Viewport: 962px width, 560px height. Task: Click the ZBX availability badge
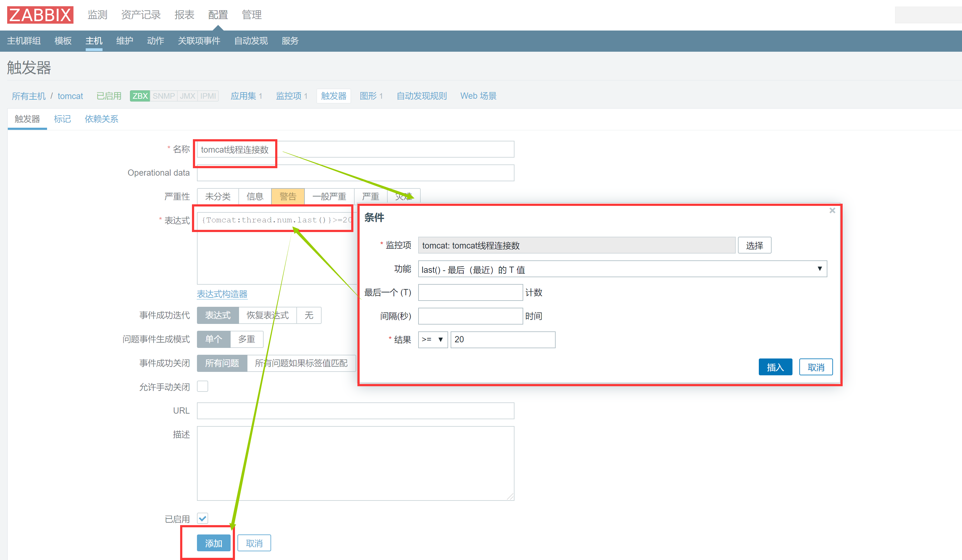140,96
